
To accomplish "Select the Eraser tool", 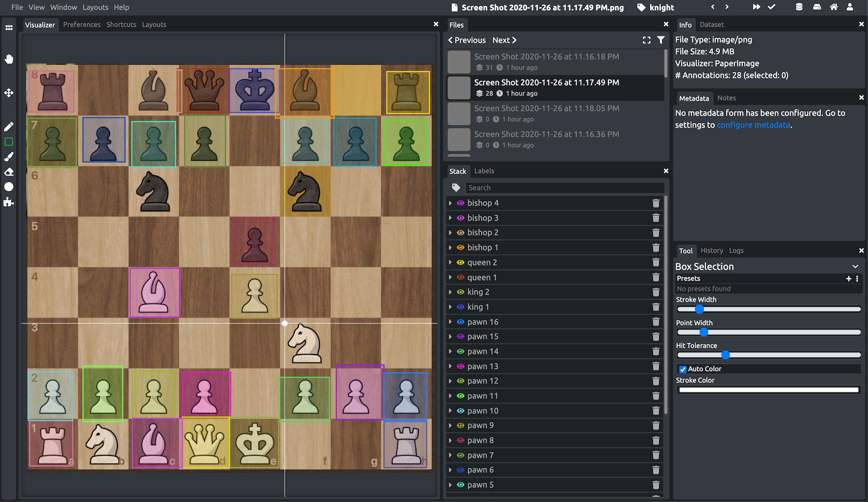I will pyautogui.click(x=9, y=172).
